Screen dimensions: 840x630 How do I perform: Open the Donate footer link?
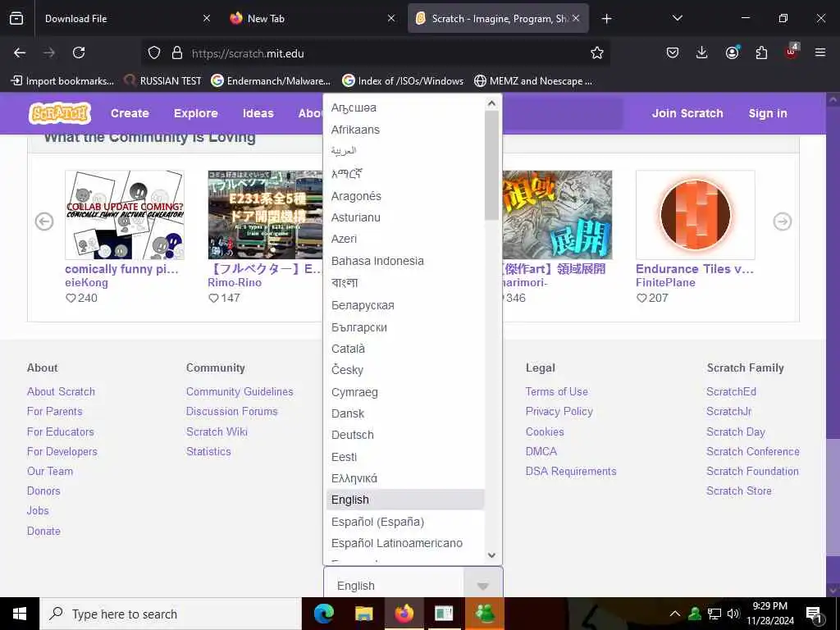click(x=43, y=531)
